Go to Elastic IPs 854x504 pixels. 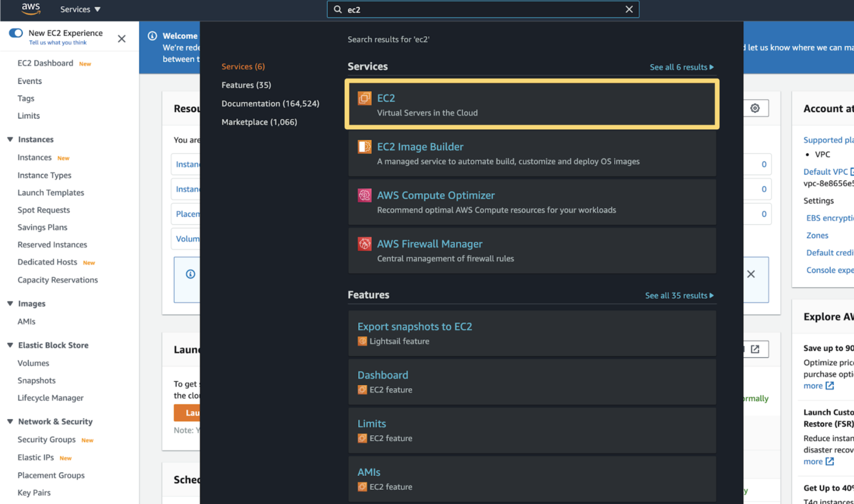pos(36,457)
